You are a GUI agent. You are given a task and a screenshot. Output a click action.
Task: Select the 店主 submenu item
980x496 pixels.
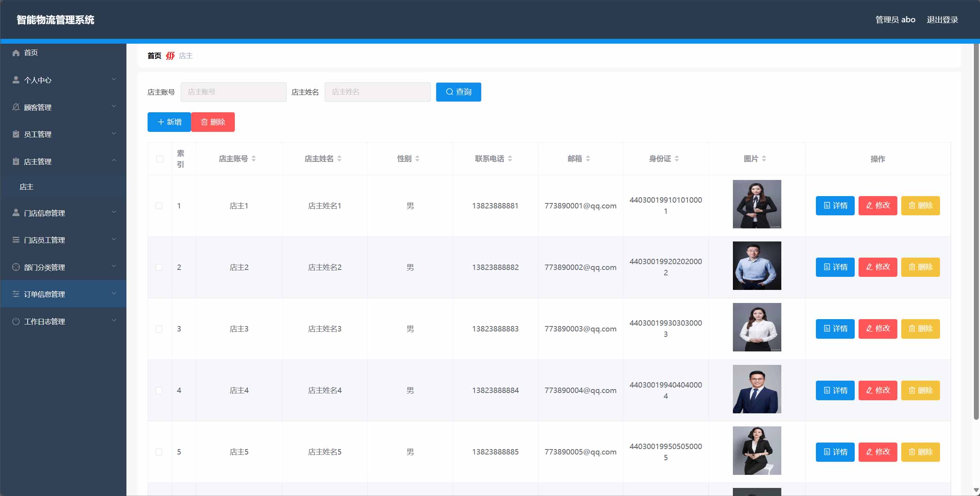point(63,187)
